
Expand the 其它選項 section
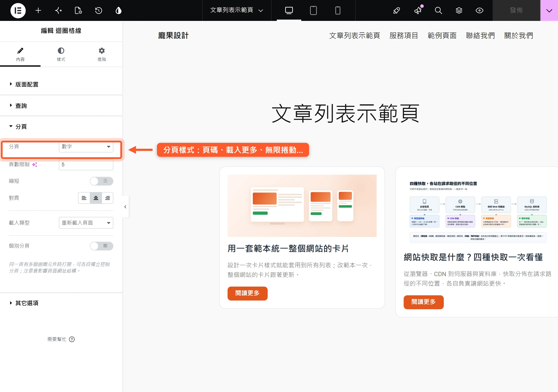(61, 303)
